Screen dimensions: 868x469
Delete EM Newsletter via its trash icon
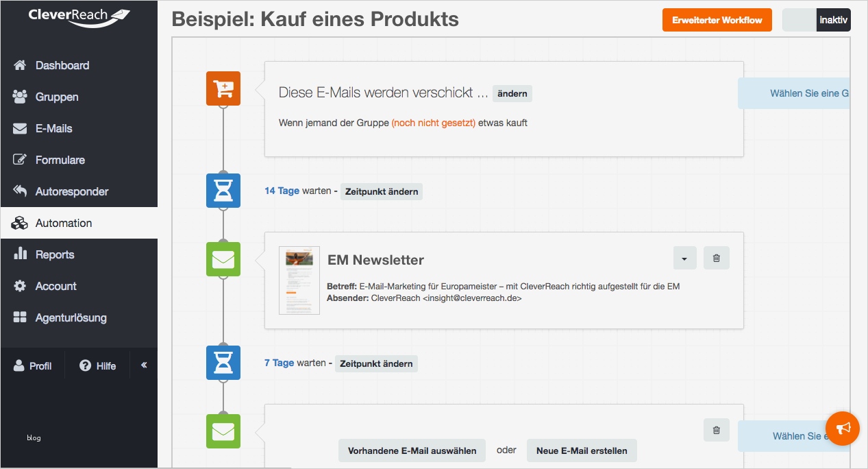pos(716,258)
